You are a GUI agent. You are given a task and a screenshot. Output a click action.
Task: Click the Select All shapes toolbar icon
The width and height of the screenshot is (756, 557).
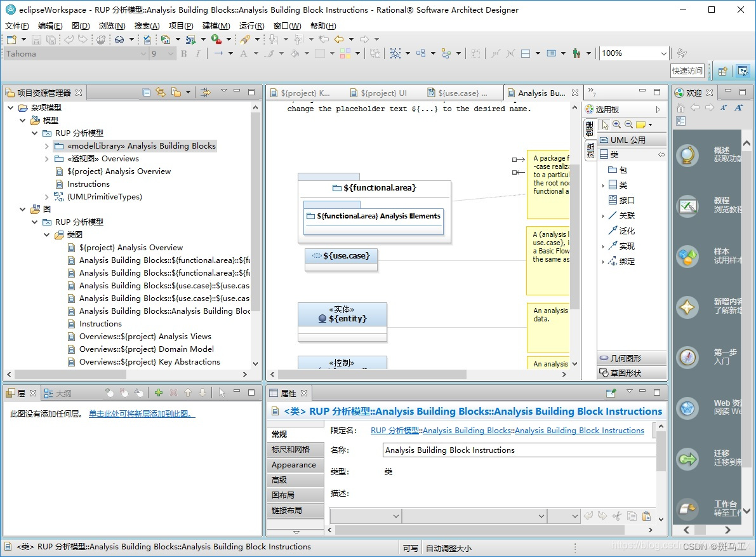tap(395, 53)
